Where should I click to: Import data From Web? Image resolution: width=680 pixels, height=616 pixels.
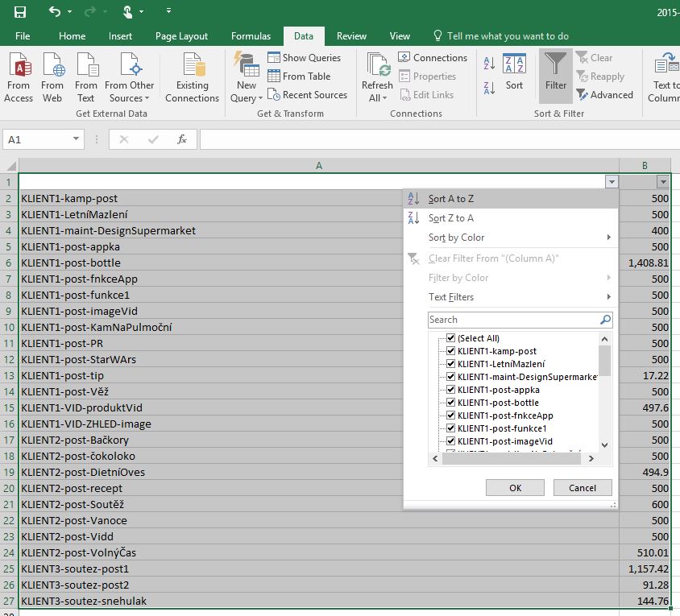52,78
